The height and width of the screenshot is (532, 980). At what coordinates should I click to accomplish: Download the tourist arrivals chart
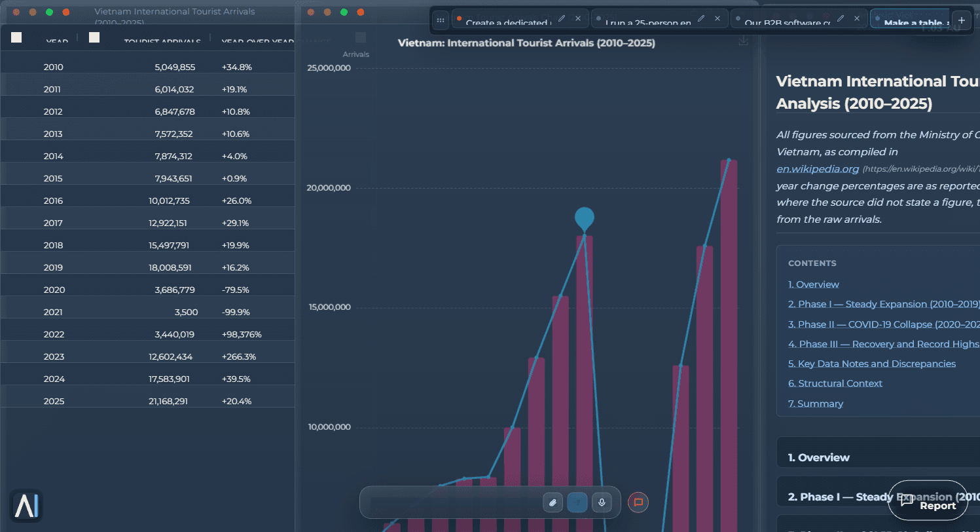[x=743, y=41]
